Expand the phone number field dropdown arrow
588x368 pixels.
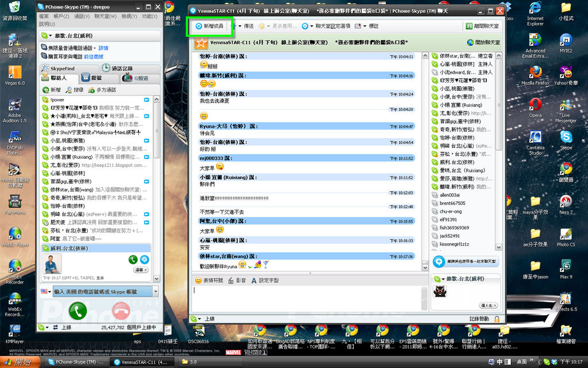[x=156, y=292]
